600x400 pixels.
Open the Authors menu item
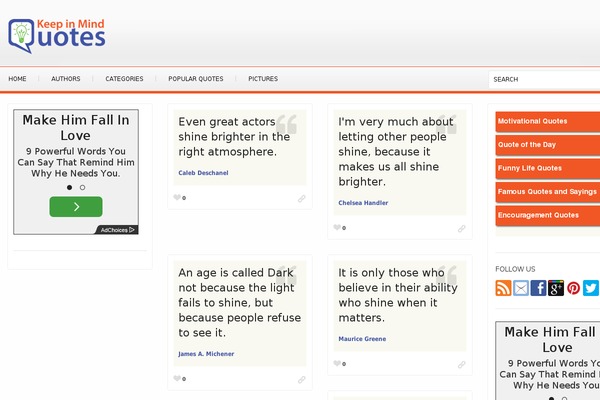point(66,78)
